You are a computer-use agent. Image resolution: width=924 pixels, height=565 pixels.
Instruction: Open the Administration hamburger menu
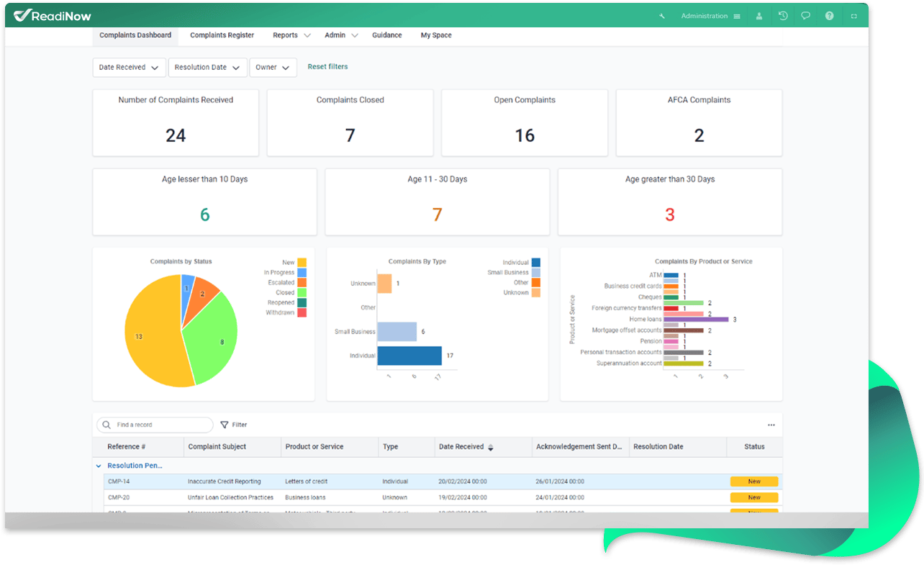(x=737, y=16)
